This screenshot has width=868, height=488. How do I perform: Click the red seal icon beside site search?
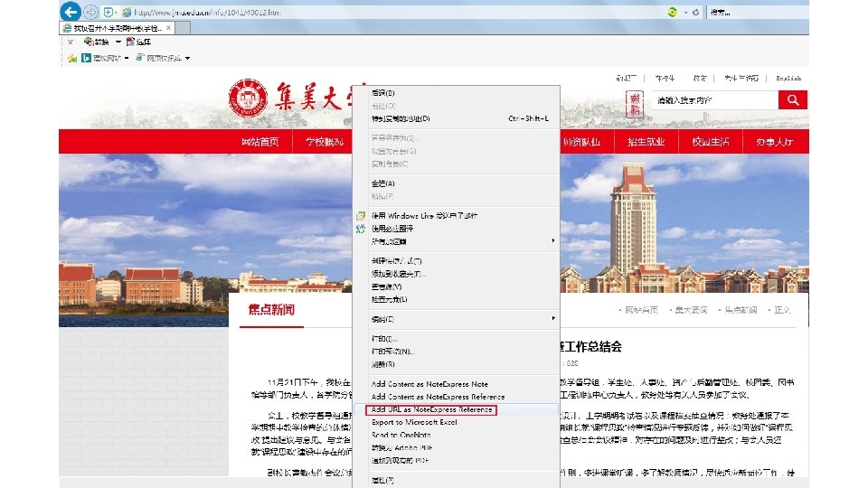point(635,105)
